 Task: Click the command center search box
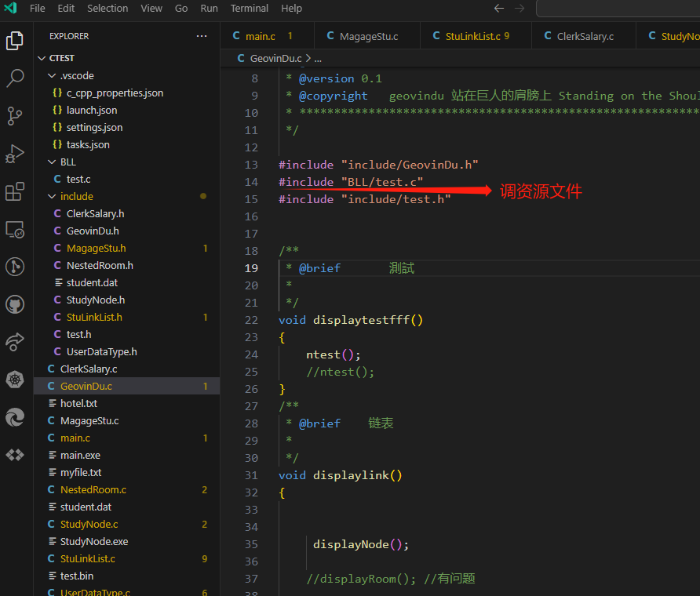tap(618, 9)
